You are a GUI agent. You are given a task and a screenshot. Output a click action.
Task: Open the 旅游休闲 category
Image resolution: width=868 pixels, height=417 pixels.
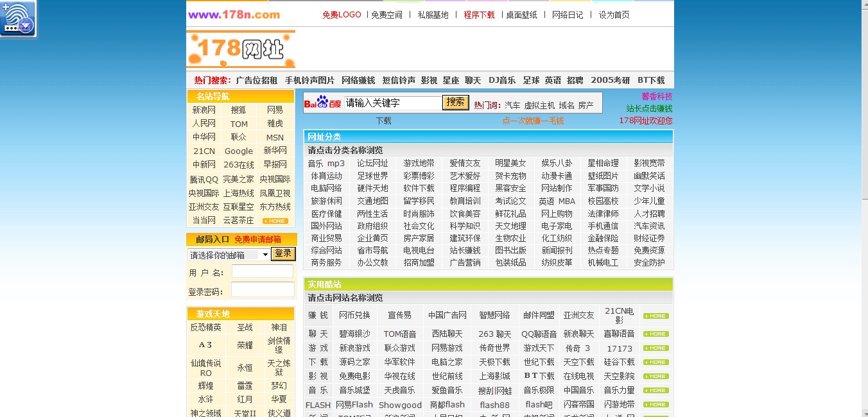[326, 201]
